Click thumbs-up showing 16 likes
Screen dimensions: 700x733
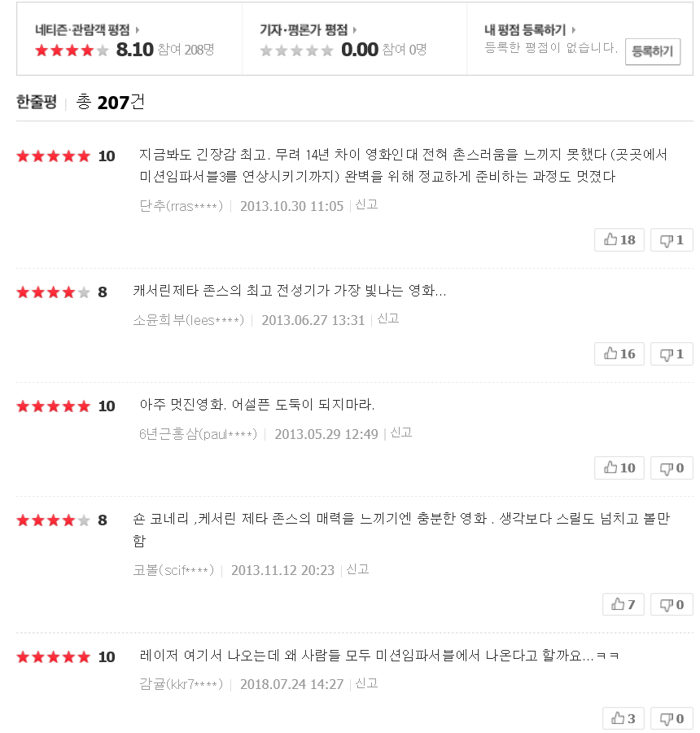point(619,354)
